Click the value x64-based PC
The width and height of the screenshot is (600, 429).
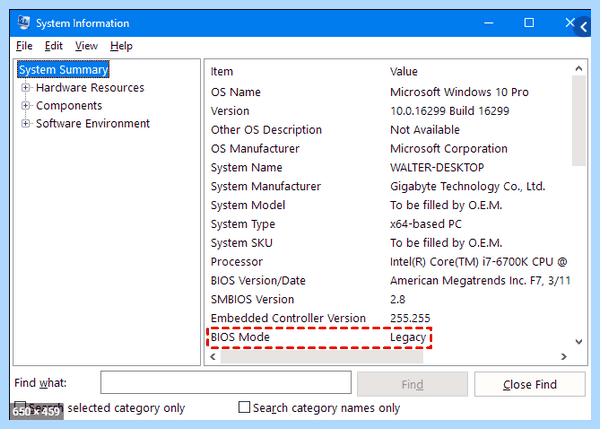click(x=426, y=224)
